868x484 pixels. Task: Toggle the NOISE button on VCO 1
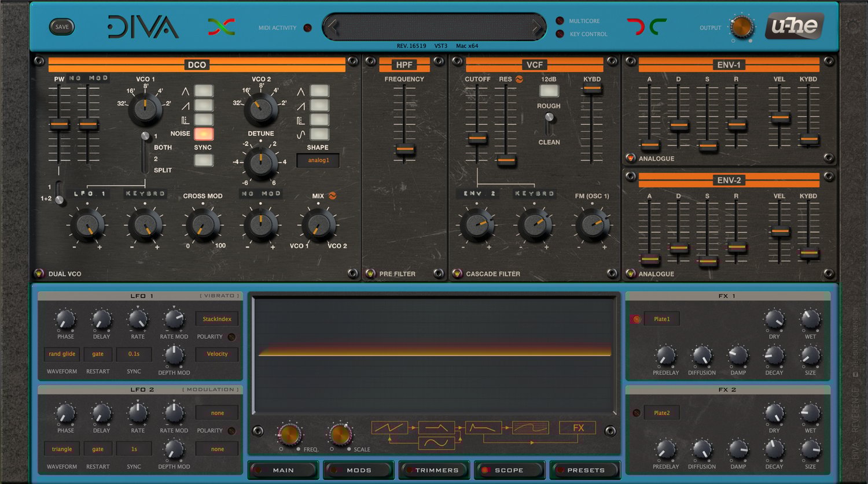204,134
